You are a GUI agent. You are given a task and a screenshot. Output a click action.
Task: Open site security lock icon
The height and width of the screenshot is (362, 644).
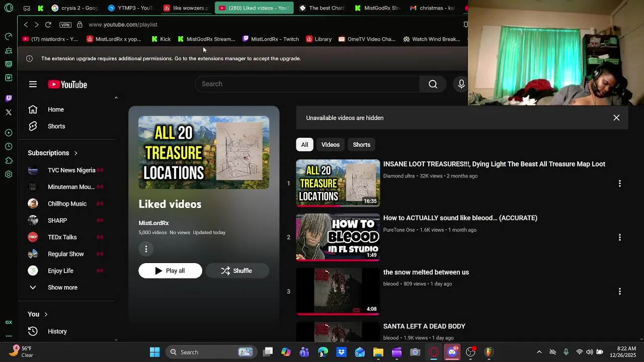pyautogui.click(x=79, y=25)
